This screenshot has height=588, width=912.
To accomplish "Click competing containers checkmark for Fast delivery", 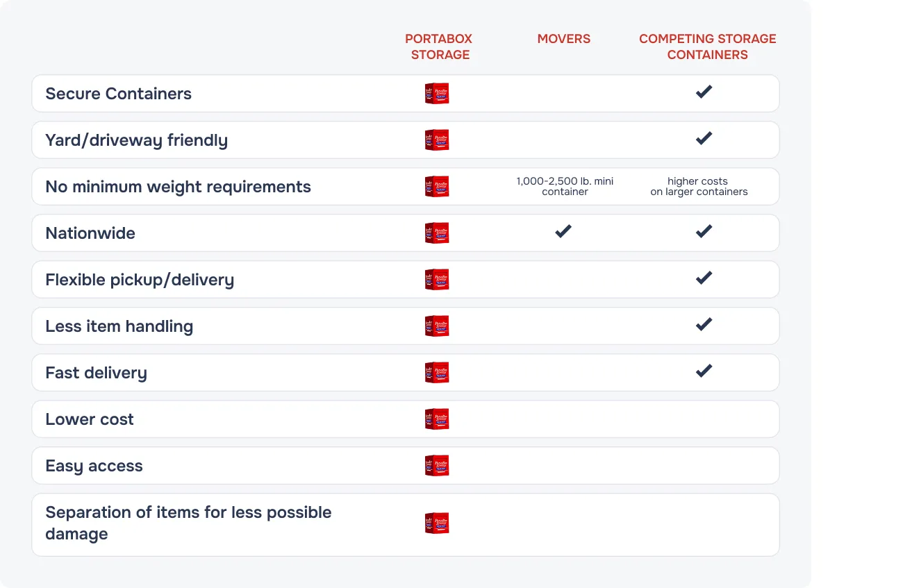I will 704,371.
